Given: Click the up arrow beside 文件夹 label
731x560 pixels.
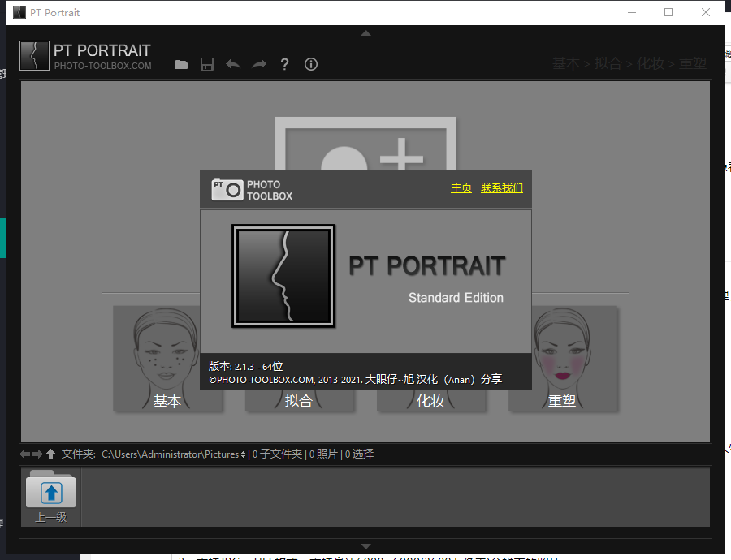Looking at the screenshot, I should pyautogui.click(x=50, y=454).
